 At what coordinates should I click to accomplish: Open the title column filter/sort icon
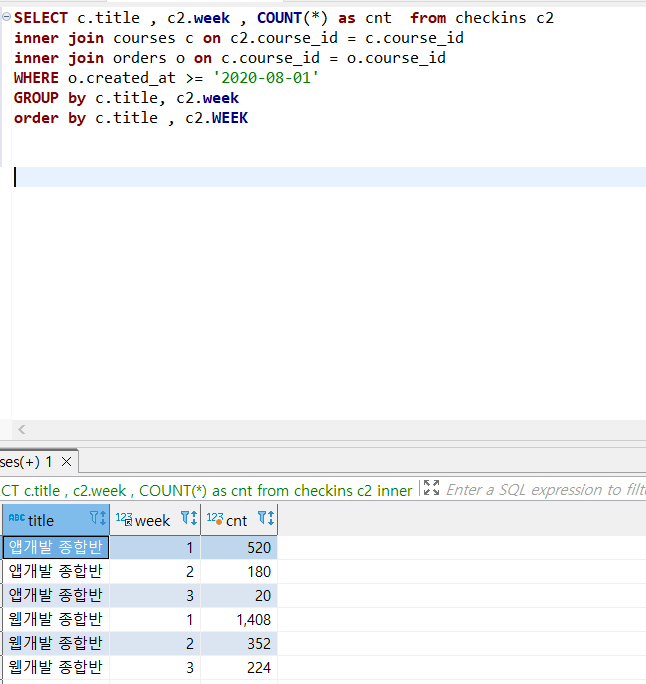click(x=98, y=518)
